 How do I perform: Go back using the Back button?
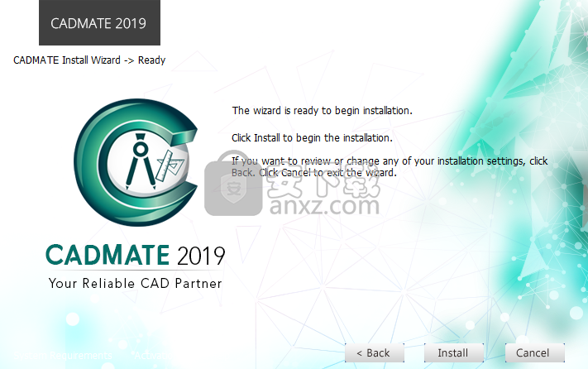click(374, 352)
